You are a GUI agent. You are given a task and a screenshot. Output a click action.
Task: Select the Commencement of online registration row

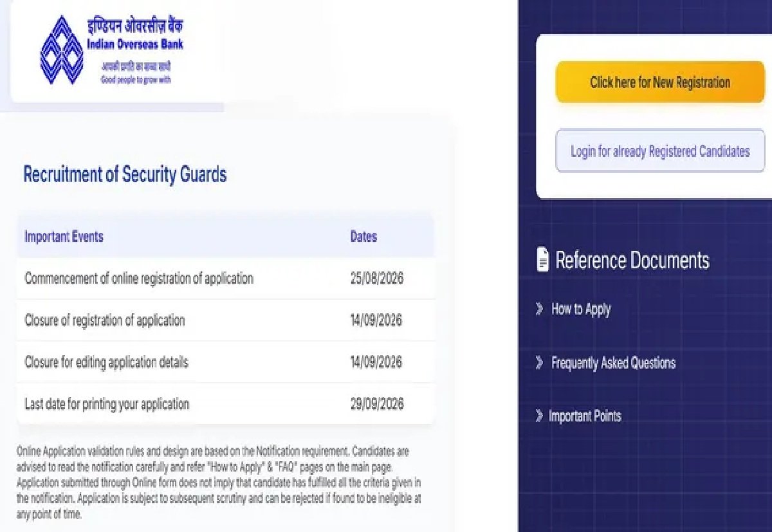[225, 279]
